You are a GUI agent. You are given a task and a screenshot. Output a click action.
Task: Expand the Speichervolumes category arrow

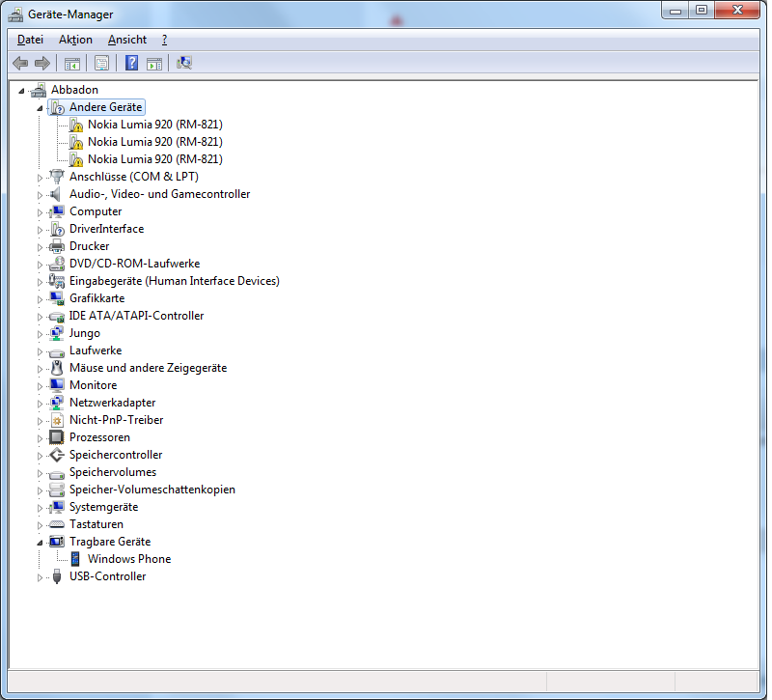[40, 473]
